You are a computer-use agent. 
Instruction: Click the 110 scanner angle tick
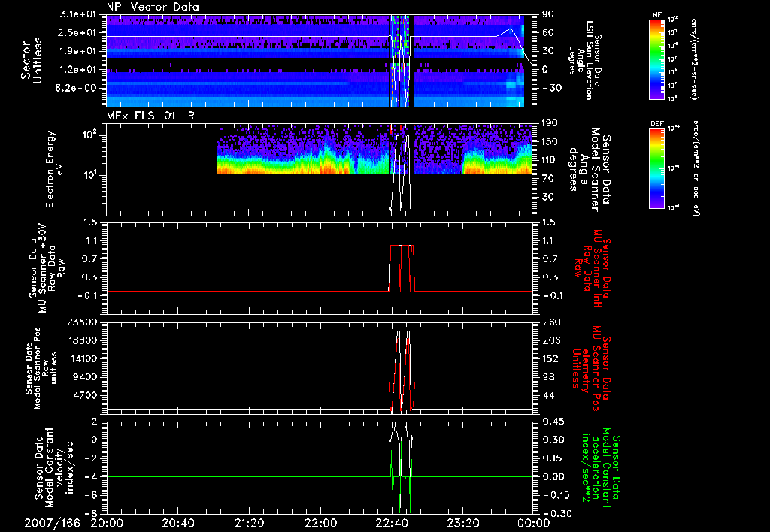[x=549, y=160]
